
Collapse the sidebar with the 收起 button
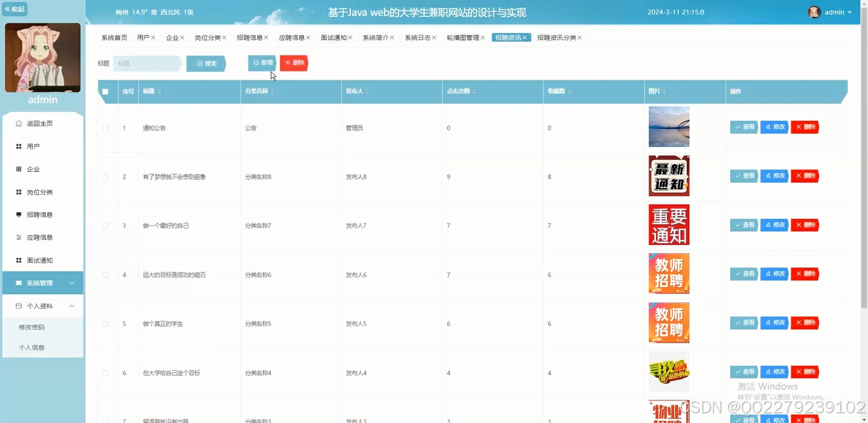[15, 9]
